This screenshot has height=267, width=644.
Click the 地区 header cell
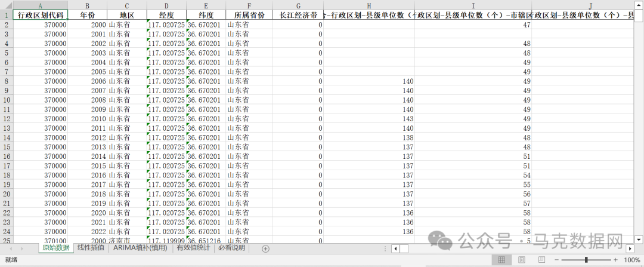click(127, 15)
